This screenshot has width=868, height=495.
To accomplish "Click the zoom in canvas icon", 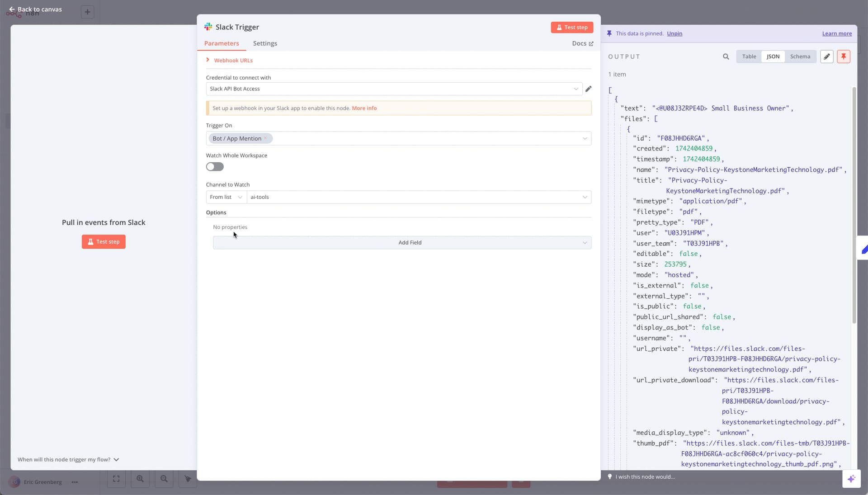I will point(140,479).
